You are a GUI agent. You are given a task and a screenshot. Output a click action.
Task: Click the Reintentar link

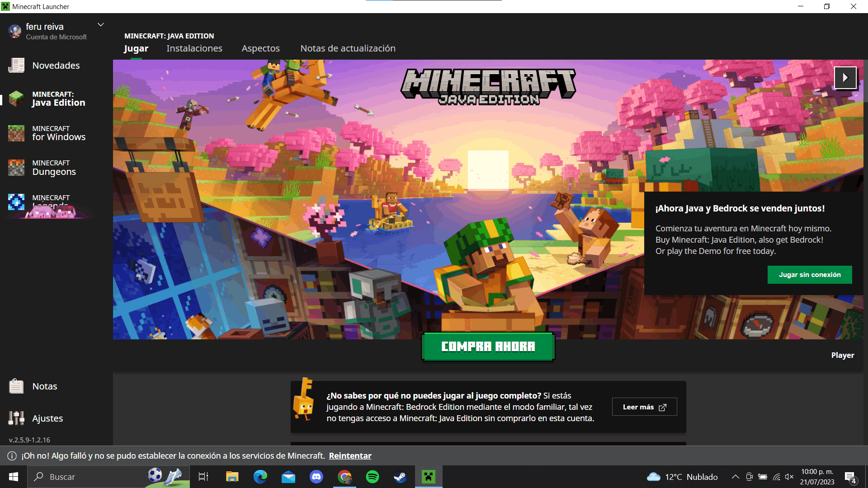(350, 456)
